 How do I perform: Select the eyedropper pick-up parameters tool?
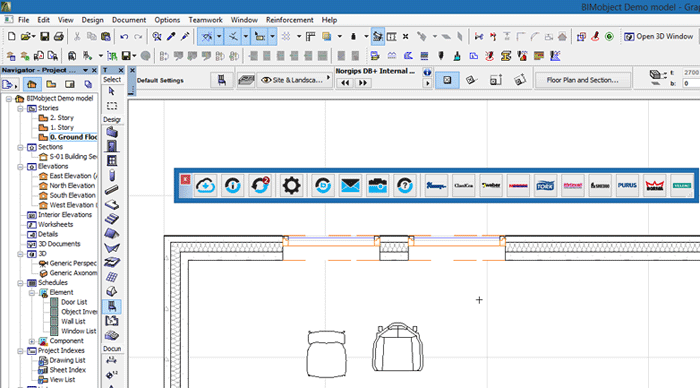[x=171, y=36]
